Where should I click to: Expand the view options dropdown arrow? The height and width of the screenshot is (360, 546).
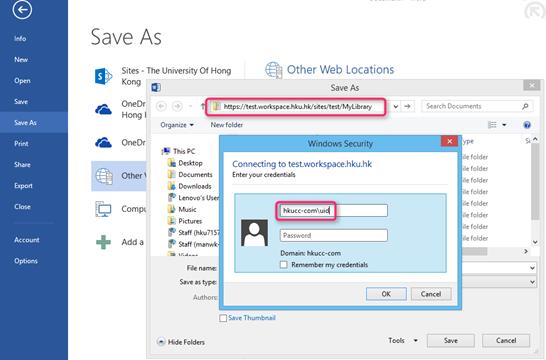coord(504,125)
